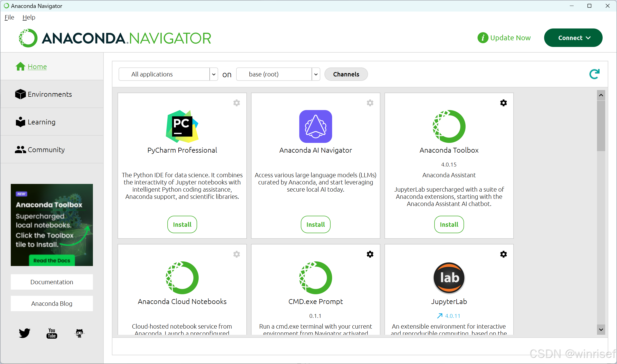The width and height of the screenshot is (617, 364).
Task: Switch to the Environments tab
Action: tap(50, 94)
